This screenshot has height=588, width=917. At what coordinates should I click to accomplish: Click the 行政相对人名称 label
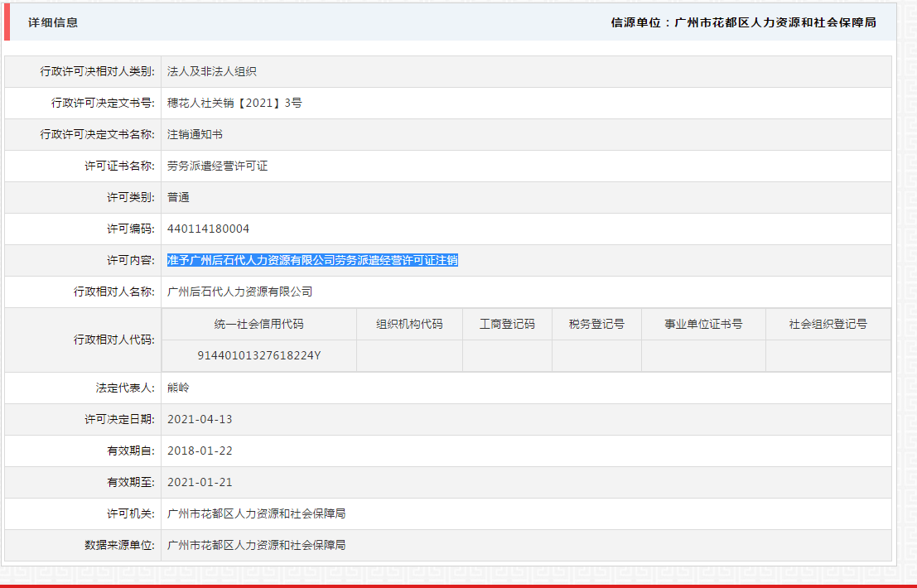(x=114, y=292)
